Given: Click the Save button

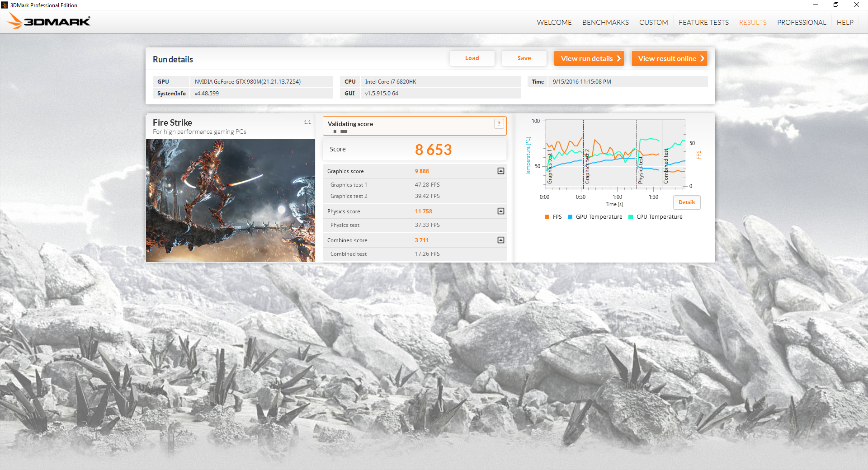Looking at the screenshot, I should pos(524,58).
